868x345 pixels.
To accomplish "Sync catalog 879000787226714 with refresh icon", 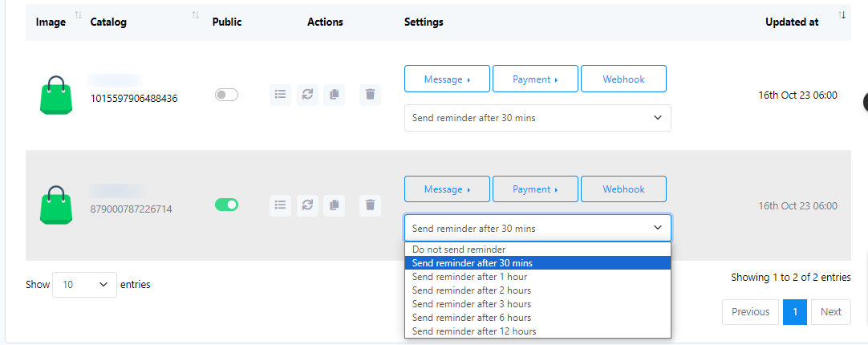I will [x=307, y=205].
